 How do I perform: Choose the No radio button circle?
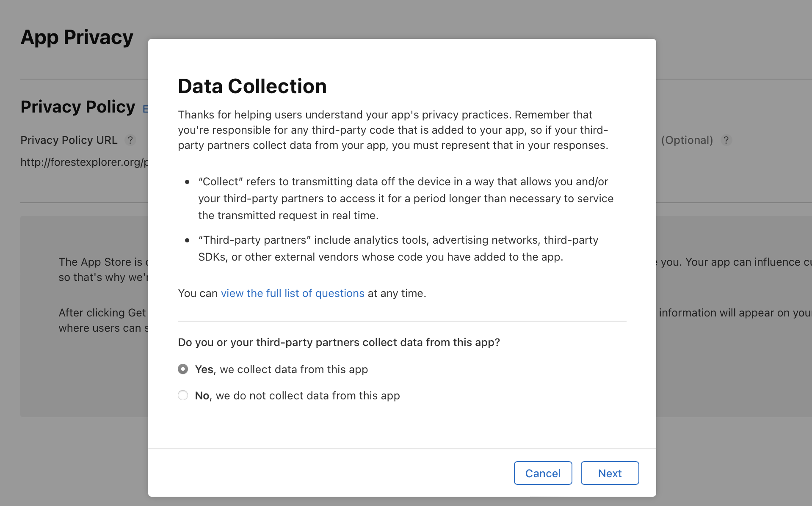coord(183,395)
